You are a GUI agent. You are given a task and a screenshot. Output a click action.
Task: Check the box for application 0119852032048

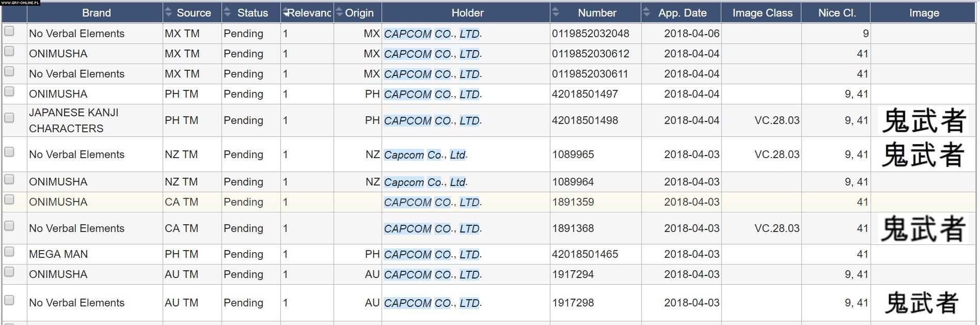pos(9,31)
